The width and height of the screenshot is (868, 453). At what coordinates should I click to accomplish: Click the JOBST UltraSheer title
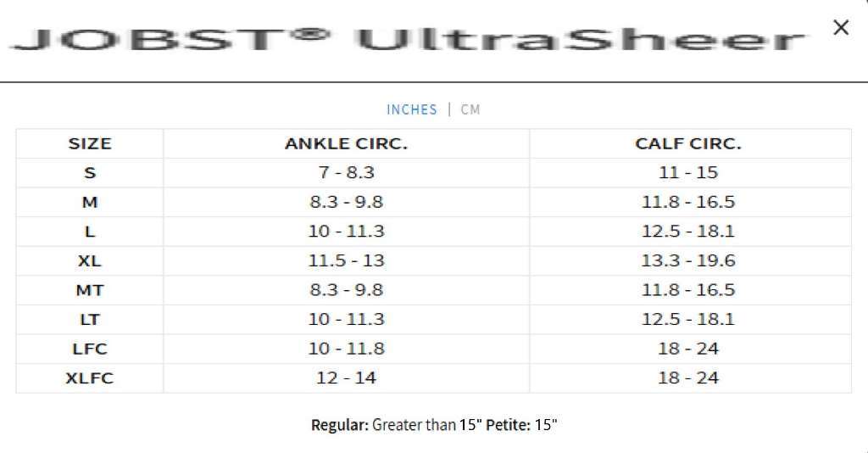[407, 39]
